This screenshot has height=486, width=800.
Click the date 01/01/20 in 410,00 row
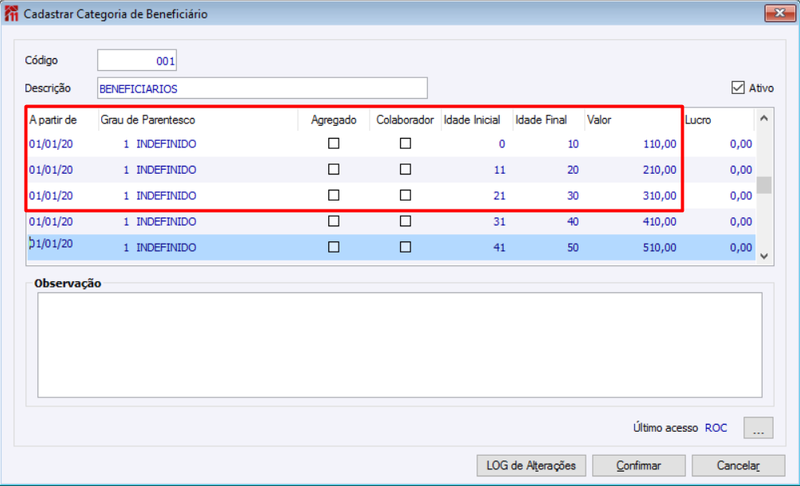(x=51, y=222)
